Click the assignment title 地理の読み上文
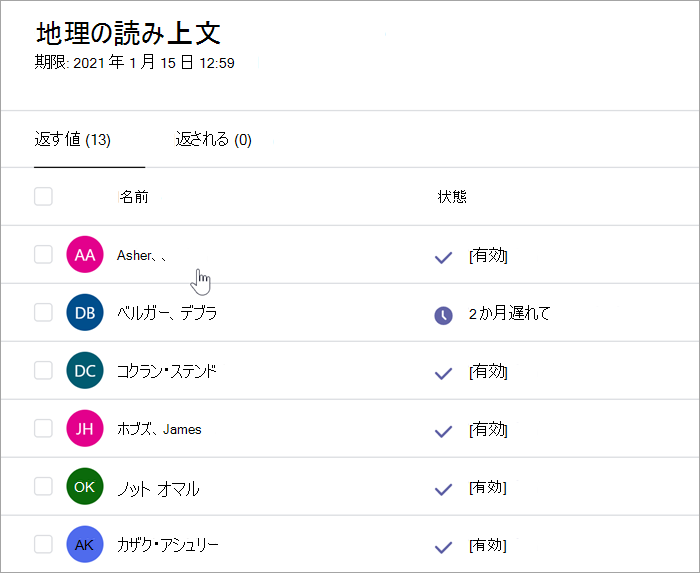 [x=129, y=33]
